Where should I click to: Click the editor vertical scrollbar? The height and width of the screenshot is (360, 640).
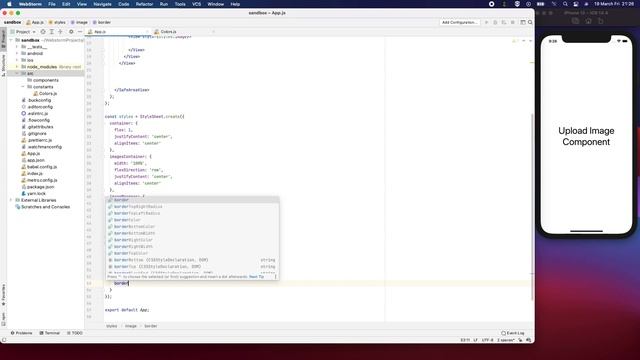(532, 206)
